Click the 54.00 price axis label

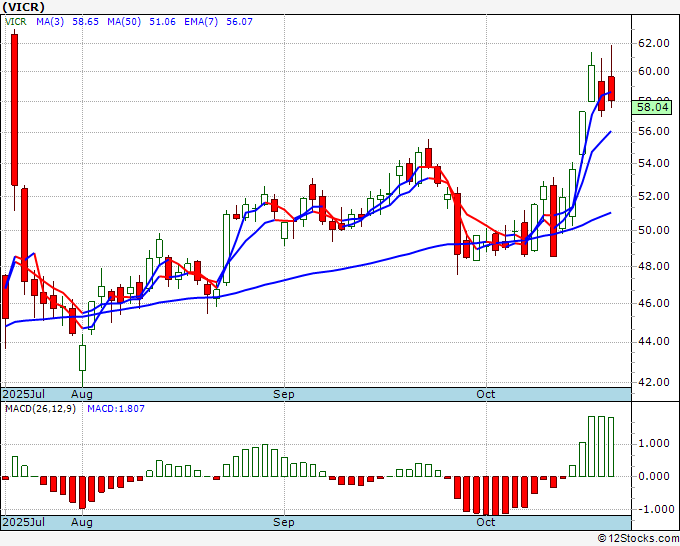[x=654, y=163]
